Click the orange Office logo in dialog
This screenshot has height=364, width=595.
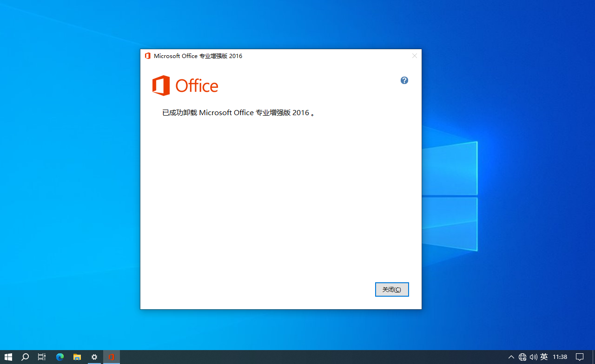(x=185, y=85)
